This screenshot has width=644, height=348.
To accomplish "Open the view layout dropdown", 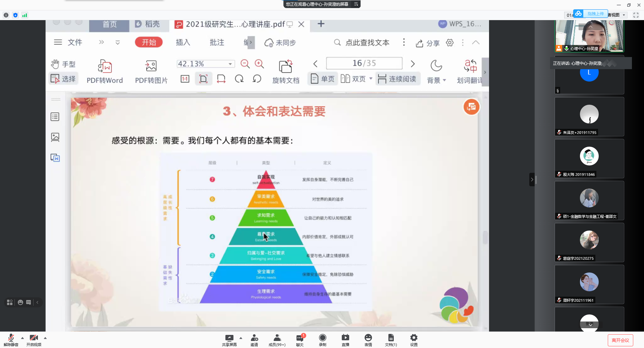I will [x=624, y=15].
